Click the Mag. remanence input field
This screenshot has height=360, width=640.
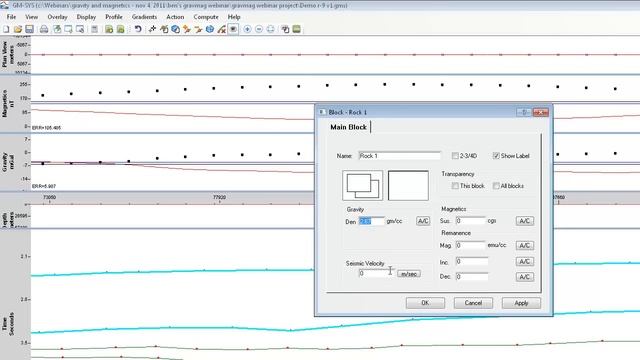click(471, 245)
